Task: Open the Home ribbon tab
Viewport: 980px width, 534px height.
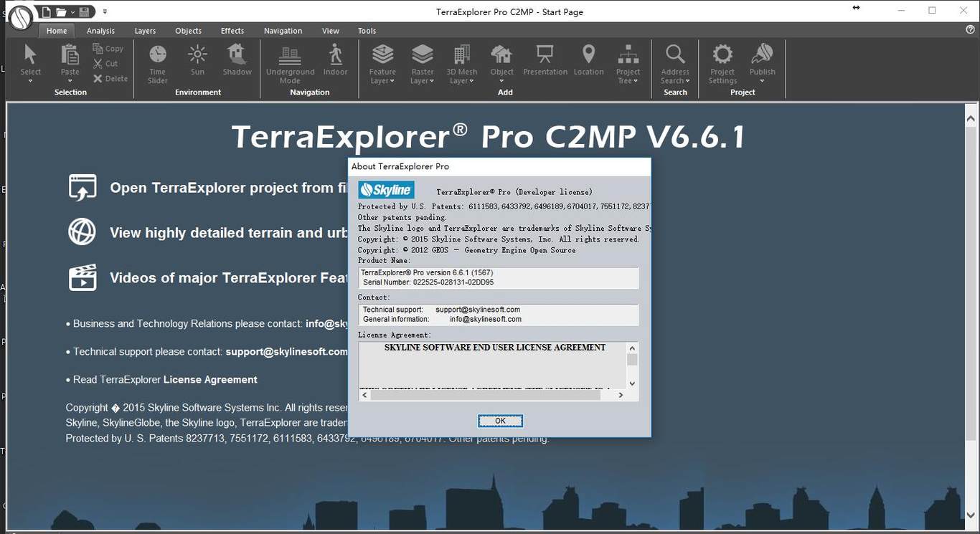Action: (x=57, y=31)
